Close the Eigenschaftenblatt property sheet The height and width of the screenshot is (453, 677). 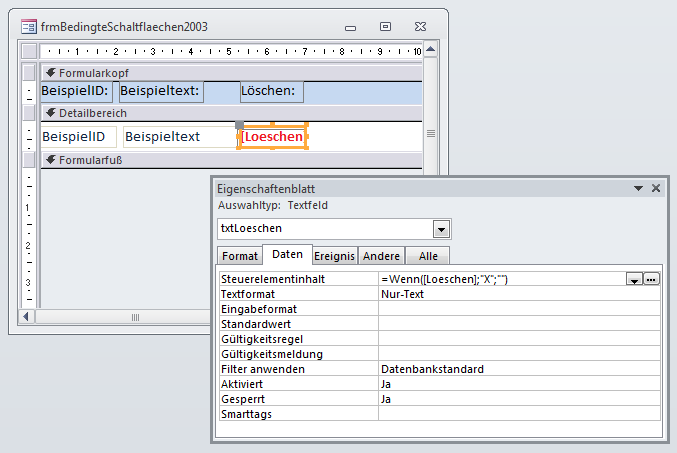656,188
